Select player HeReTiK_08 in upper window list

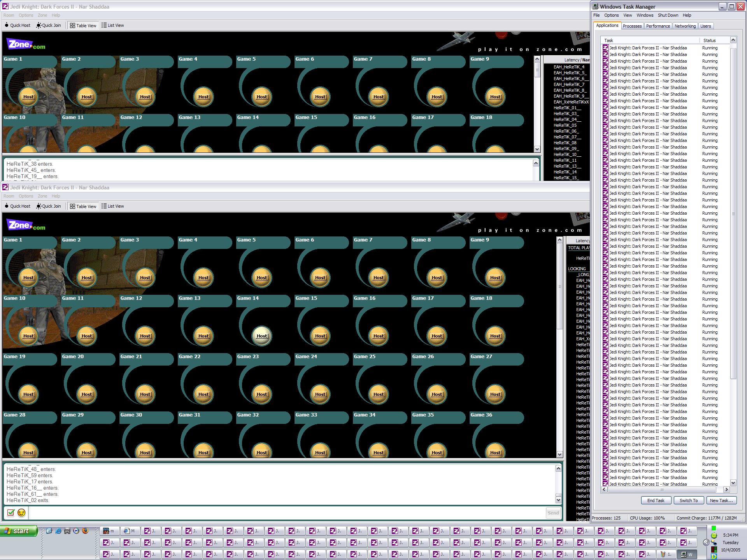click(565, 143)
